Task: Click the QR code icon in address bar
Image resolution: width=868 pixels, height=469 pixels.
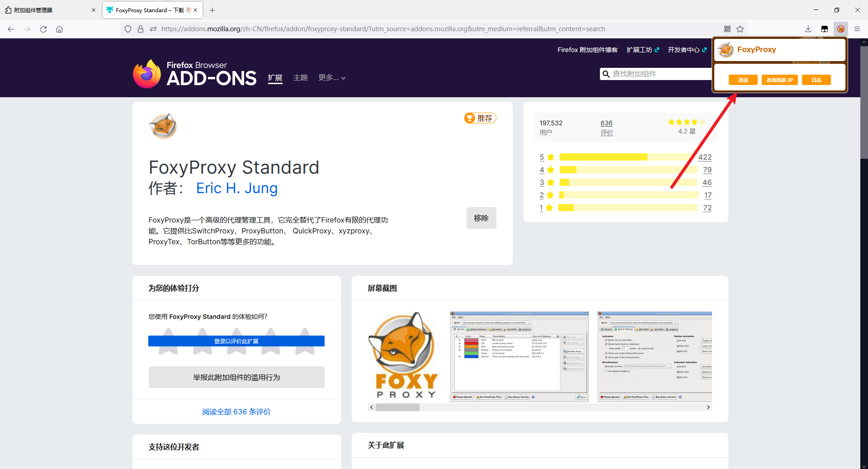Action: 727,29
